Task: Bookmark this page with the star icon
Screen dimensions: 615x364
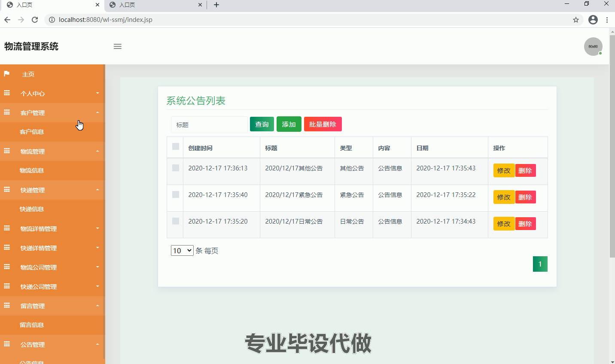Action: 576,20
